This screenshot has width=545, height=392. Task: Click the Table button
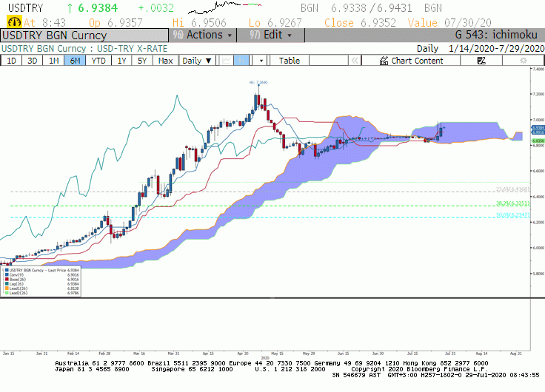click(290, 61)
